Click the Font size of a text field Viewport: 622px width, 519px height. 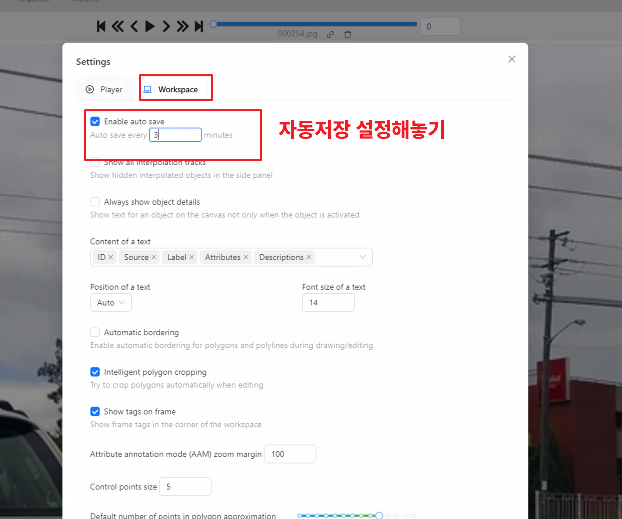328,303
